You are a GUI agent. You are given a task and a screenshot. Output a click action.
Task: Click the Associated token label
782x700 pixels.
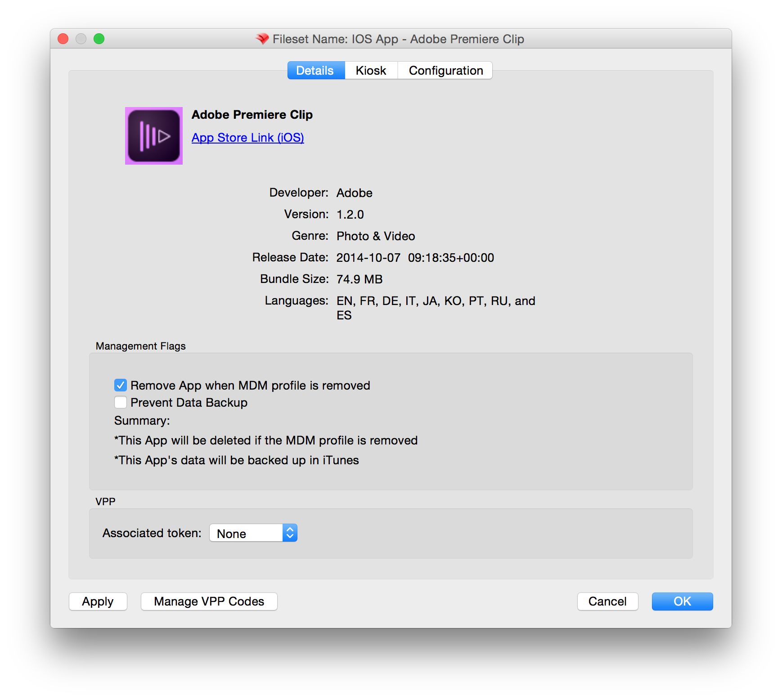(152, 533)
